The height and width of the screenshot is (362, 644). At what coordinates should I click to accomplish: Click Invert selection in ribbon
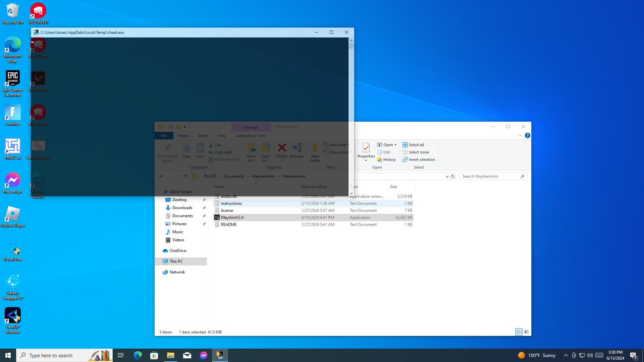[419, 160]
